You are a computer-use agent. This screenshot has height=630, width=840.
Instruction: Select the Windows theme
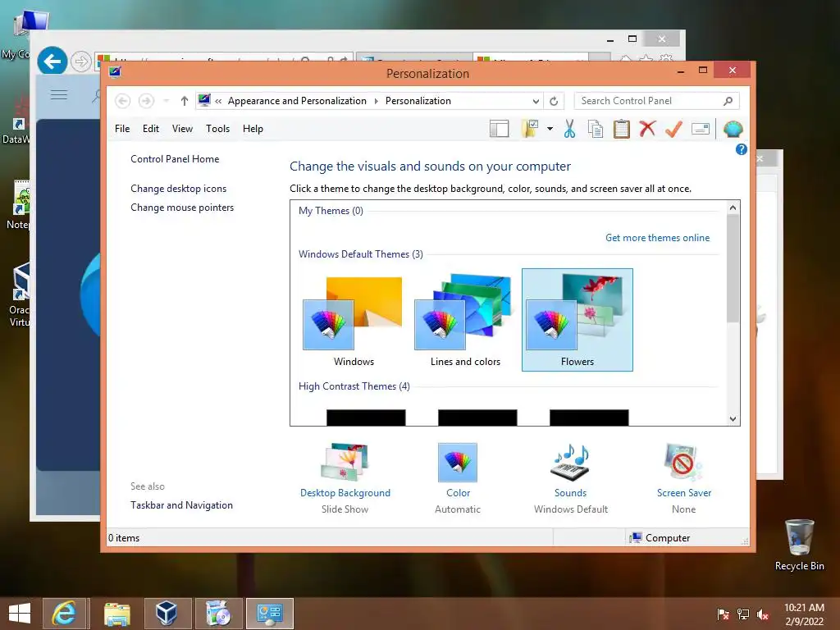tap(354, 320)
